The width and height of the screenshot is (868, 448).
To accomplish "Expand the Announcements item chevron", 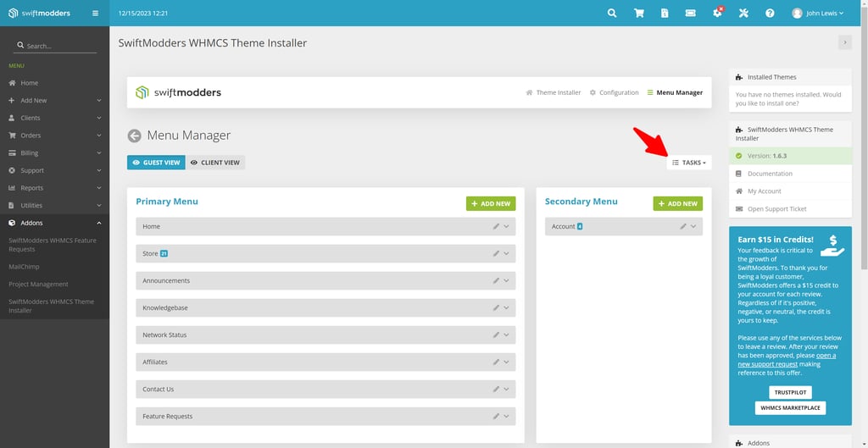I will point(506,280).
